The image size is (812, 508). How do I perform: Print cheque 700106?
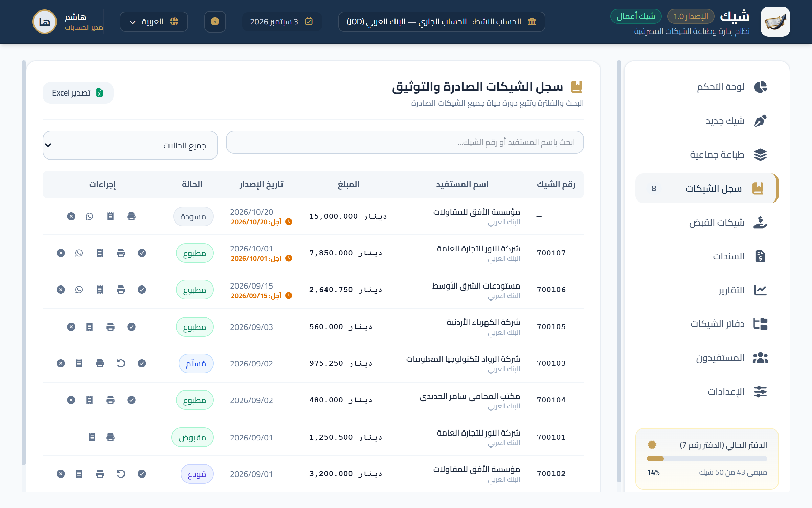[x=121, y=290]
